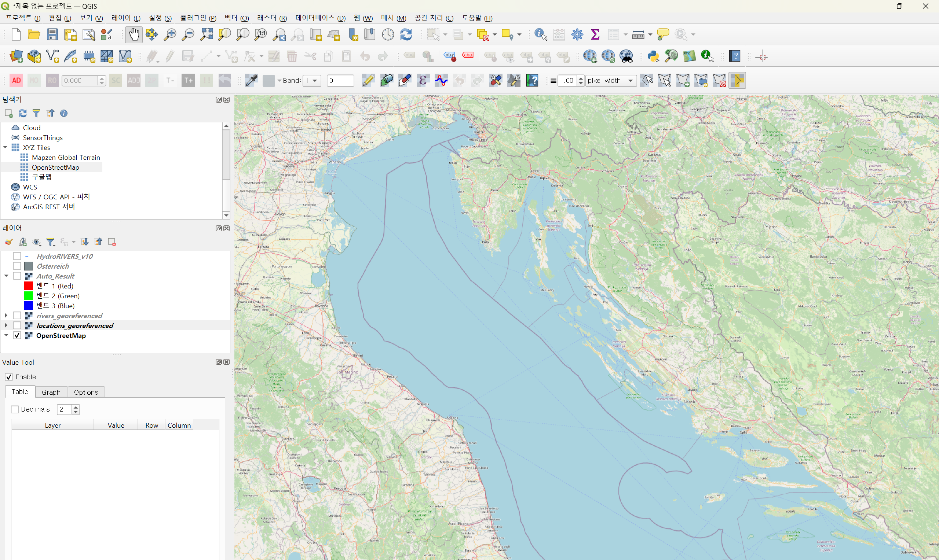Open the 레이어 (L) menu
Screen dimensions: 939x560
[126, 18]
